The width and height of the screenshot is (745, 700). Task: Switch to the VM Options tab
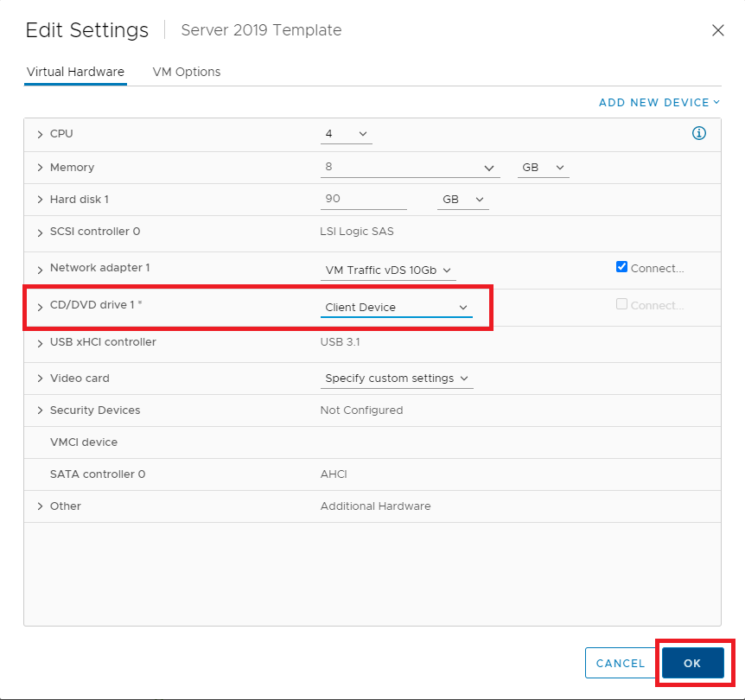click(186, 72)
